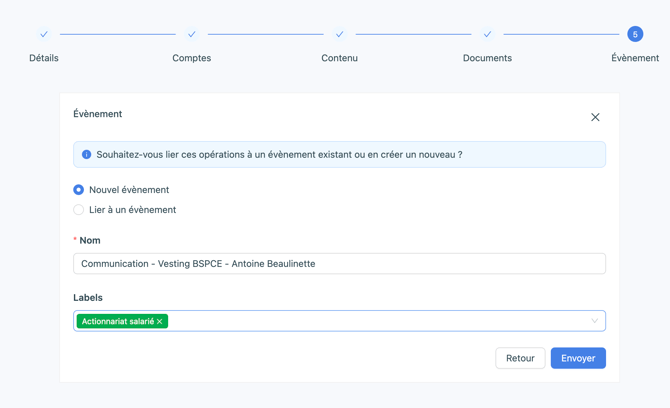Remove the Actionnariat salarié tag

(x=160, y=322)
